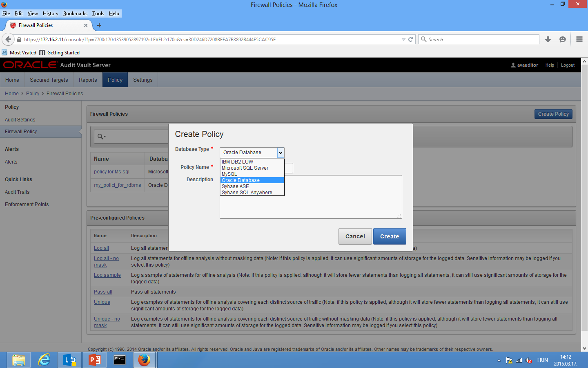Select Microsoft SQL Server option
Image resolution: width=588 pixels, height=368 pixels.
(x=252, y=168)
